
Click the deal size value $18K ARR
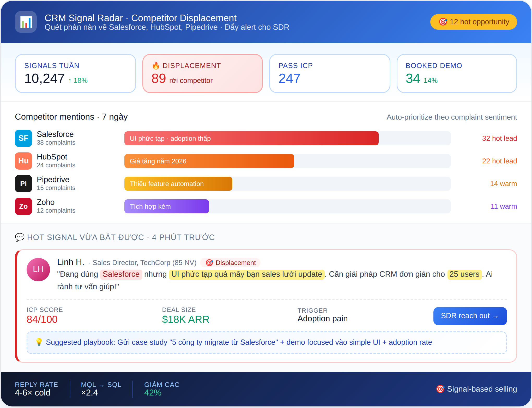pos(186,319)
